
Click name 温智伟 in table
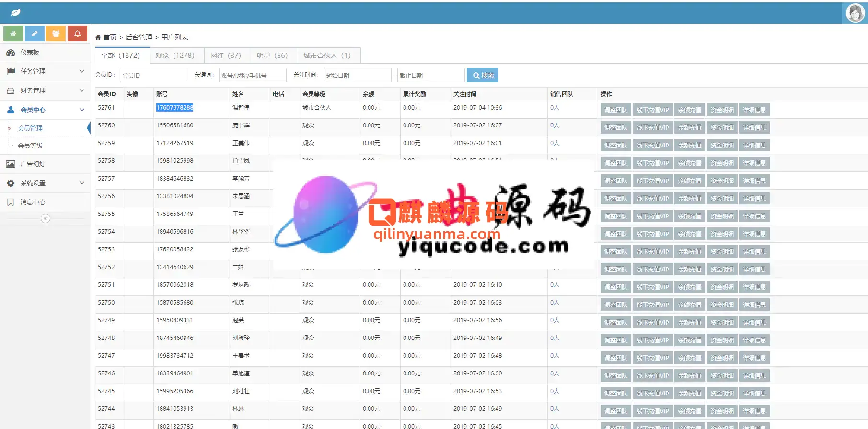tap(241, 108)
